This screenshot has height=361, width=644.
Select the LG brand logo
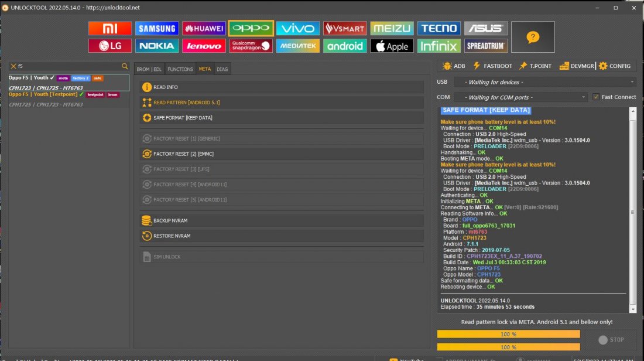[109, 46]
